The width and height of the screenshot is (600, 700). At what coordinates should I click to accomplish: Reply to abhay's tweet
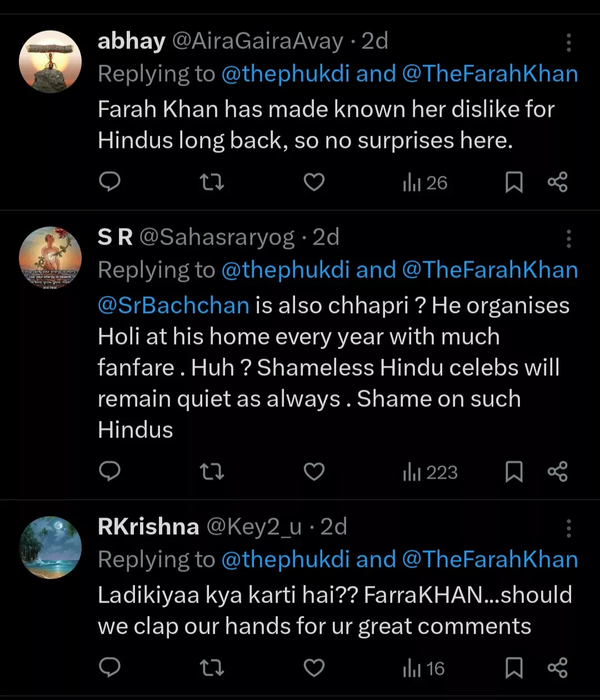coord(109,182)
